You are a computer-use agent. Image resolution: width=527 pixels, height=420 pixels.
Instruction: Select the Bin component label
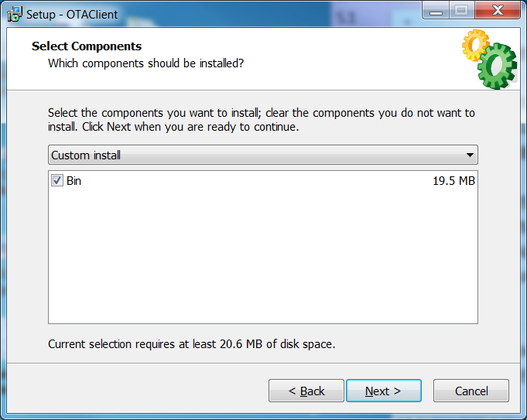click(74, 181)
